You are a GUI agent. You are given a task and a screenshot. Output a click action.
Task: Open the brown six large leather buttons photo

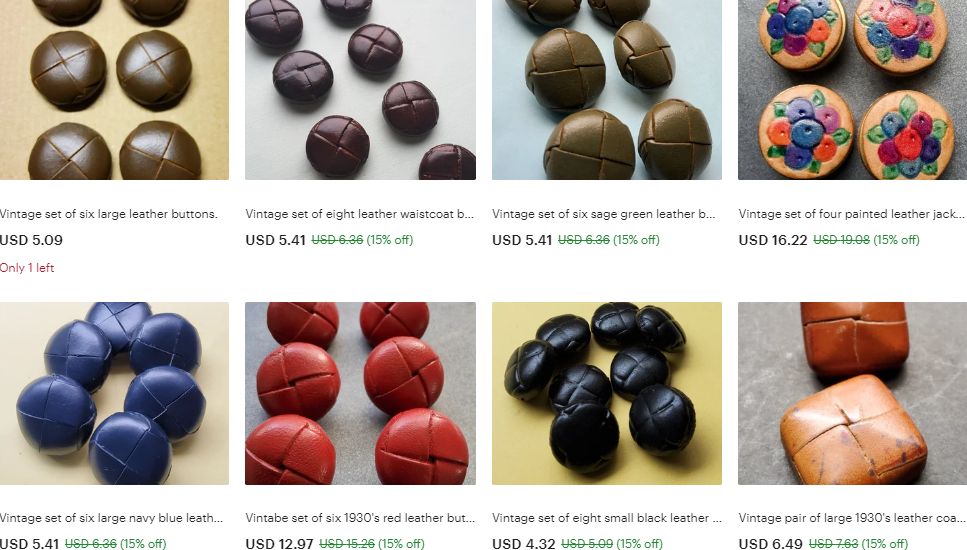(114, 90)
